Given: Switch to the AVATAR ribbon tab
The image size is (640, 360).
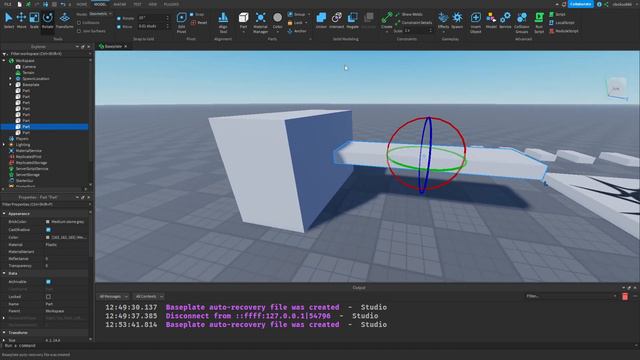Looking at the screenshot, I should pos(120,4).
